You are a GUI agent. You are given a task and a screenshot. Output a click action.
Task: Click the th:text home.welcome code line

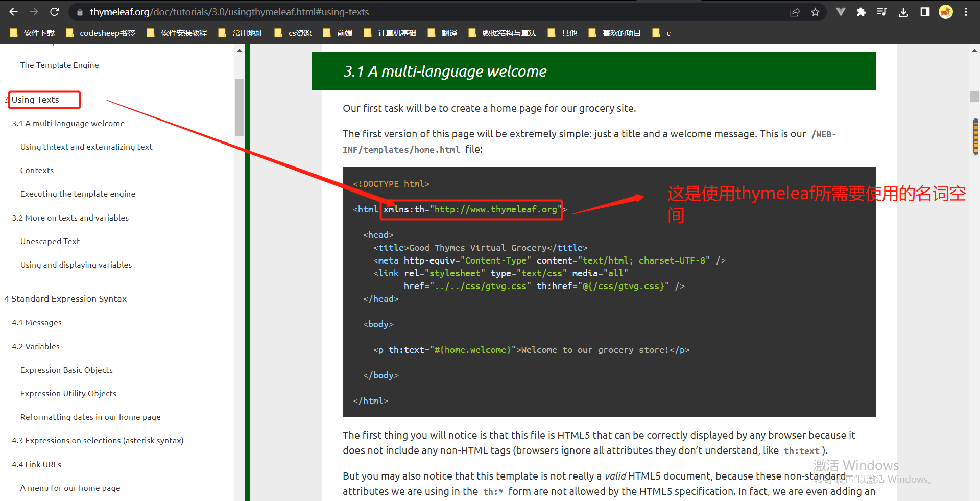click(532, 350)
